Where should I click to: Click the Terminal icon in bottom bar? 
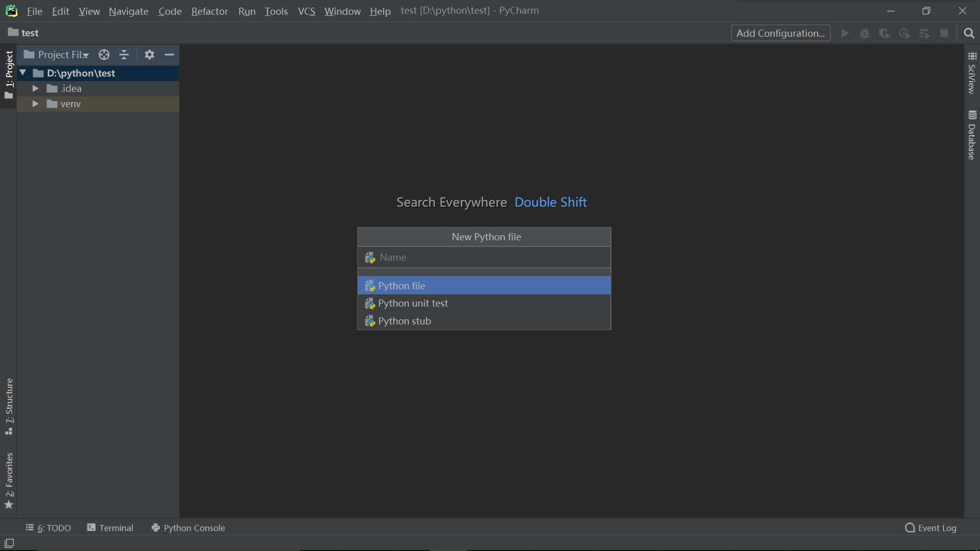pyautogui.click(x=91, y=528)
